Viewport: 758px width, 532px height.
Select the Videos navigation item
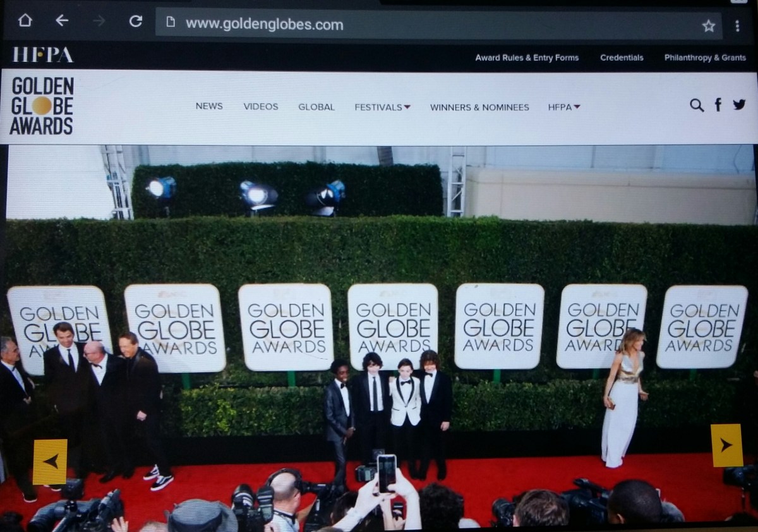click(x=261, y=106)
